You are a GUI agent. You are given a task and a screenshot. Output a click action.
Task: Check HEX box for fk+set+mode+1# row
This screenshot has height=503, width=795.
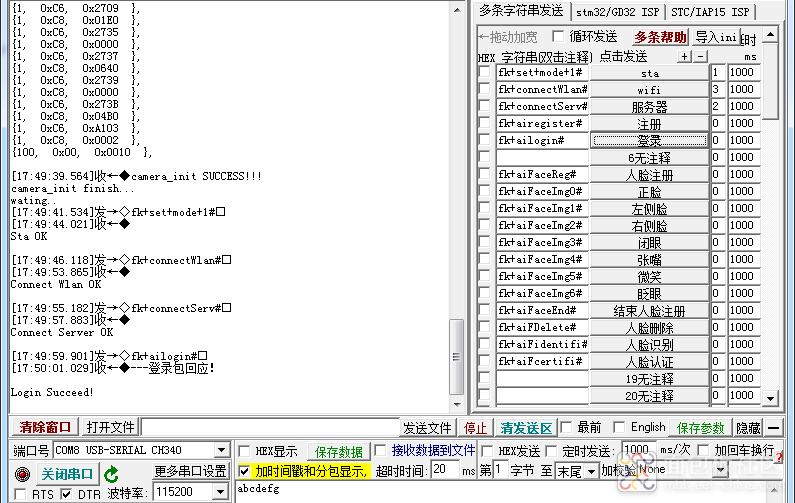pyautogui.click(x=485, y=72)
